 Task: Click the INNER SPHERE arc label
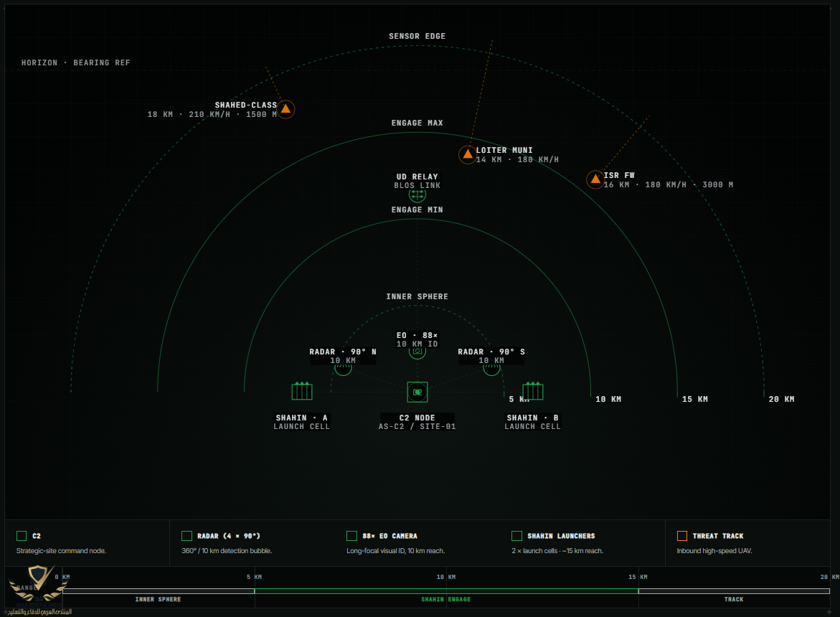click(417, 296)
